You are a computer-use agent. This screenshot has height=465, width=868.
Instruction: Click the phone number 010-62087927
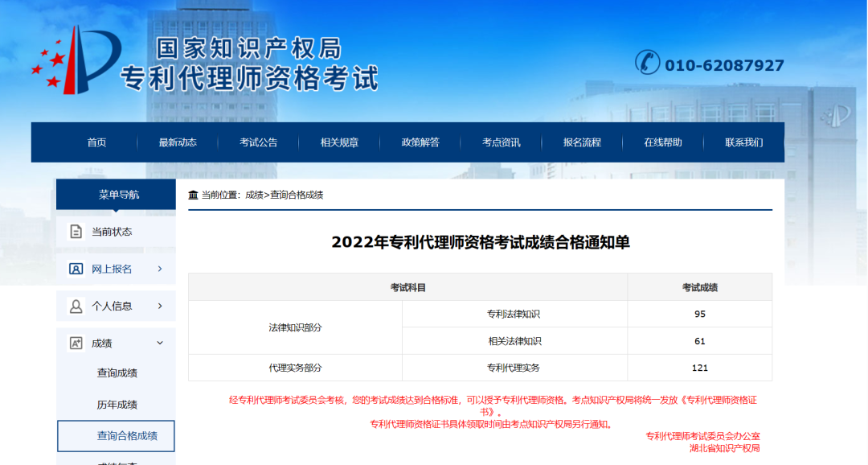click(724, 65)
